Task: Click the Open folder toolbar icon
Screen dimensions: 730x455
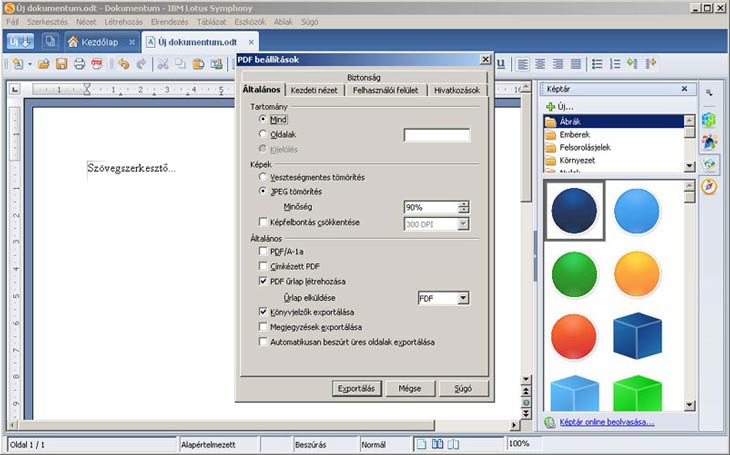Action: (x=46, y=64)
